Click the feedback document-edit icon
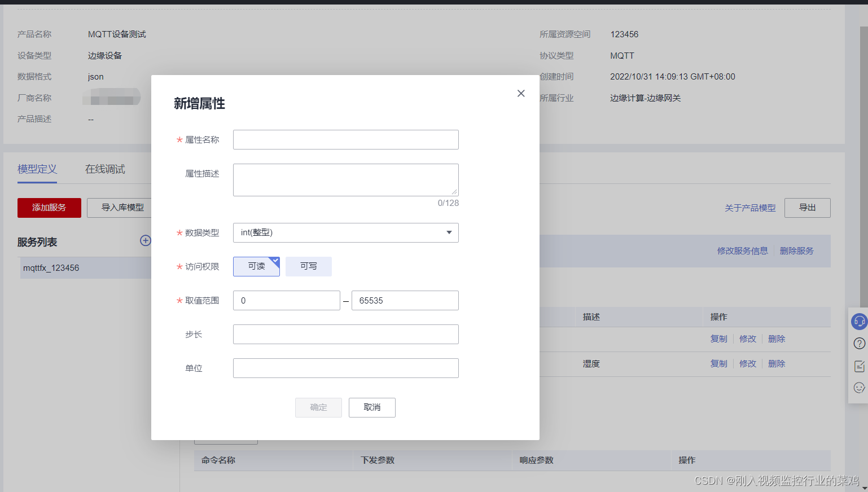This screenshot has width=868, height=492. [x=859, y=366]
